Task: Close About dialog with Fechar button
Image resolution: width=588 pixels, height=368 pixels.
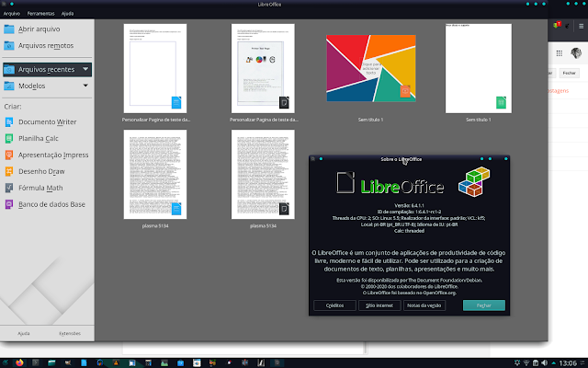Action: pyautogui.click(x=484, y=305)
